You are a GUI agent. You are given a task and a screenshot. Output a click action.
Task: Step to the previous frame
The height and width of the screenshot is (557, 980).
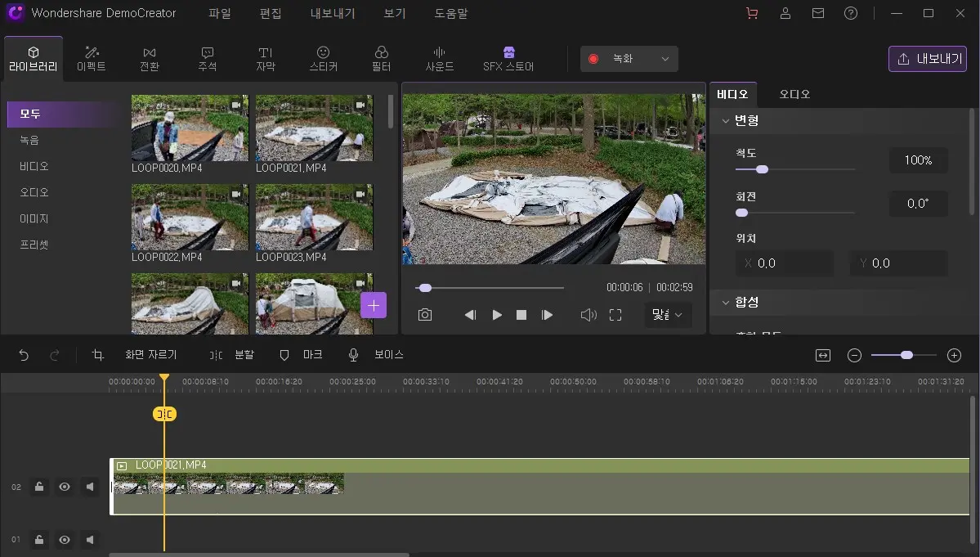click(x=471, y=315)
